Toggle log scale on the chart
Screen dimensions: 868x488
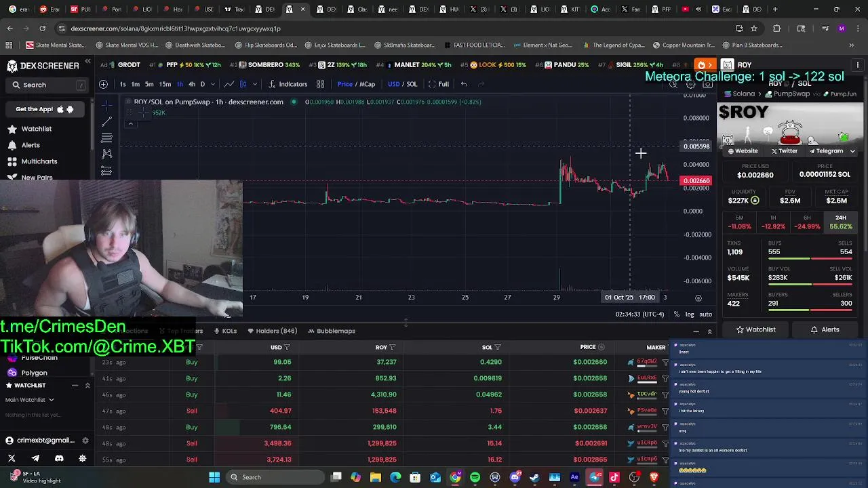690,314
